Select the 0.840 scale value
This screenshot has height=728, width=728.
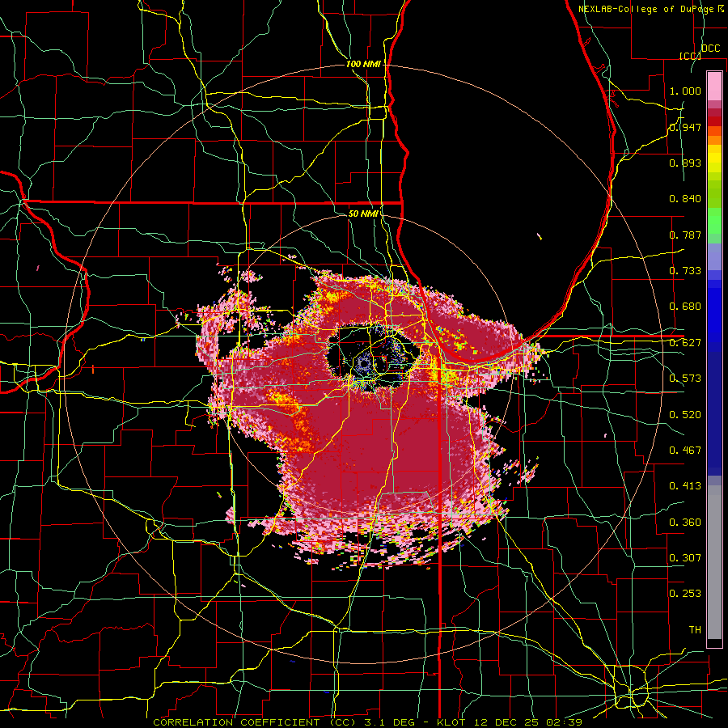(x=685, y=199)
